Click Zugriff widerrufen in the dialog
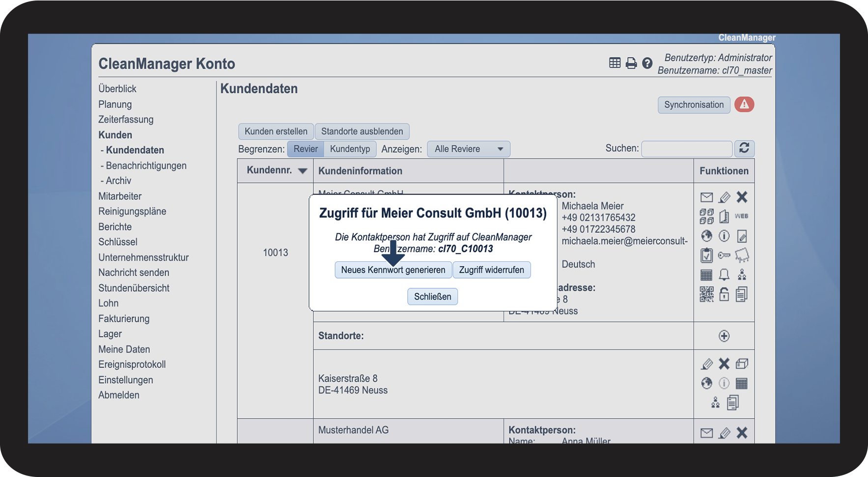 [491, 270]
